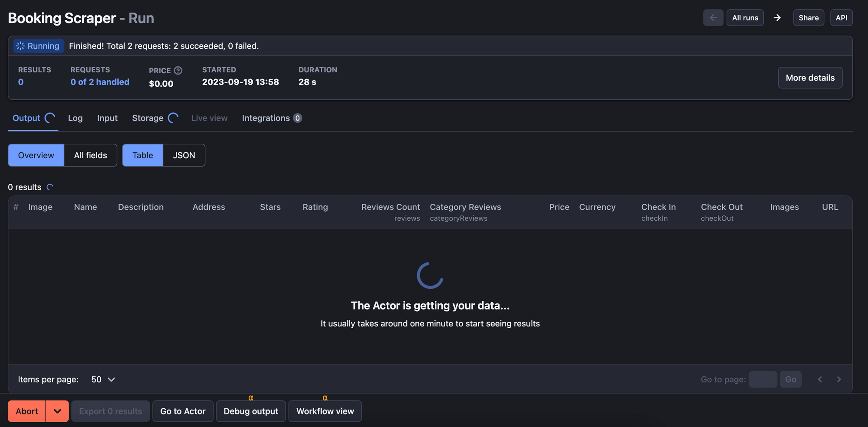Click the Name column header
Image resolution: width=868 pixels, height=427 pixels.
(85, 207)
